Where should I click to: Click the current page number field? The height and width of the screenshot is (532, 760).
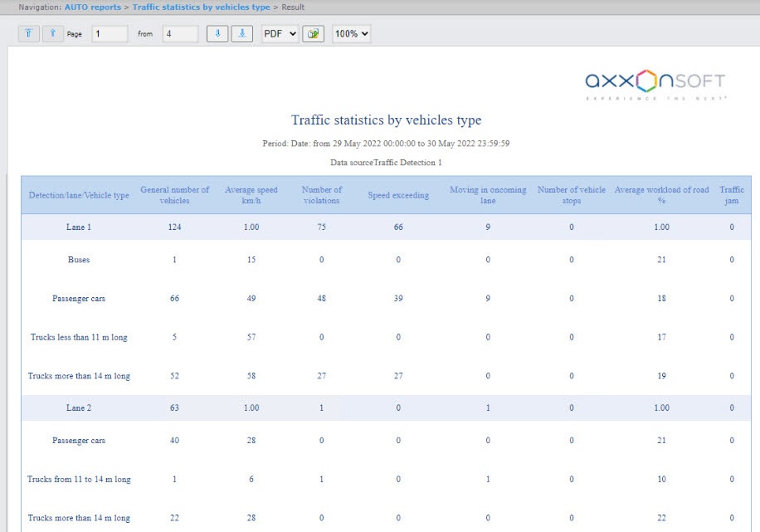click(x=110, y=34)
